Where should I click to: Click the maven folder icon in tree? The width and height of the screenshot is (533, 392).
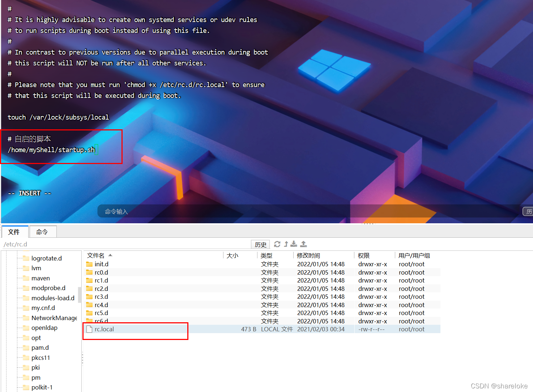point(26,278)
